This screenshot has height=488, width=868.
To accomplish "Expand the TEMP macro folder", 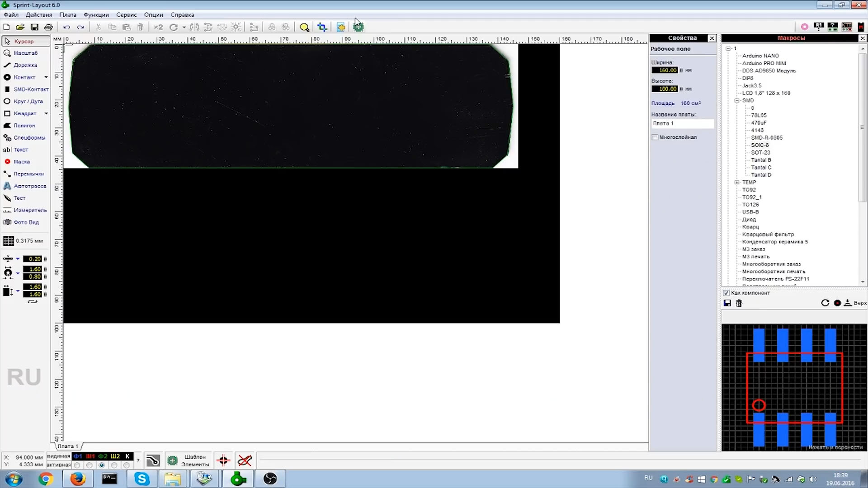I will click(737, 183).
